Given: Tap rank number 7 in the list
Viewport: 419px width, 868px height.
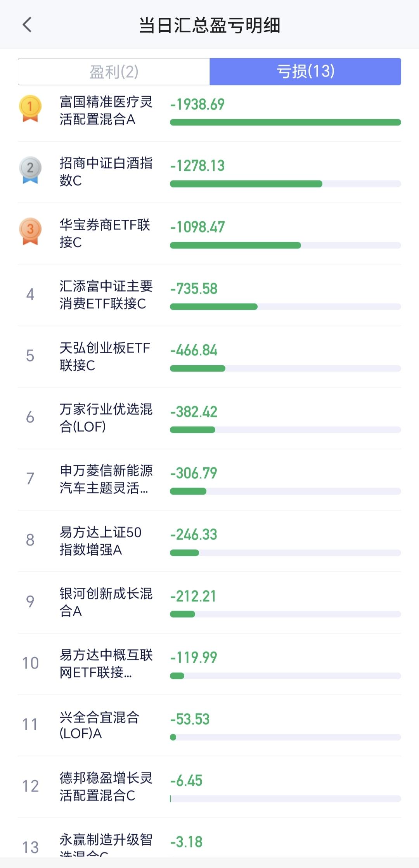Looking at the screenshot, I should click(30, 479).
